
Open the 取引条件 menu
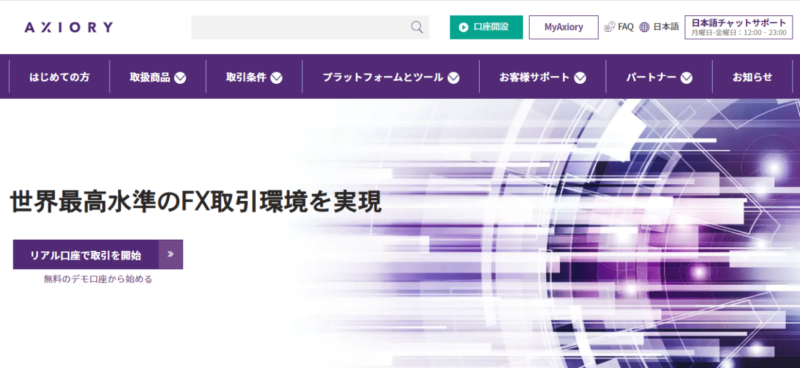click(246, 78)
